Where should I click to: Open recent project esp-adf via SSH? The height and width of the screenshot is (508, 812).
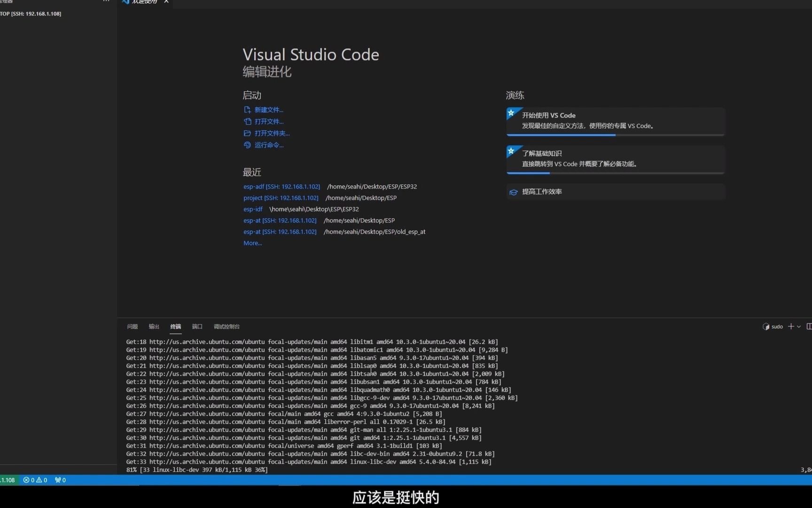click(x=281, y=186)
